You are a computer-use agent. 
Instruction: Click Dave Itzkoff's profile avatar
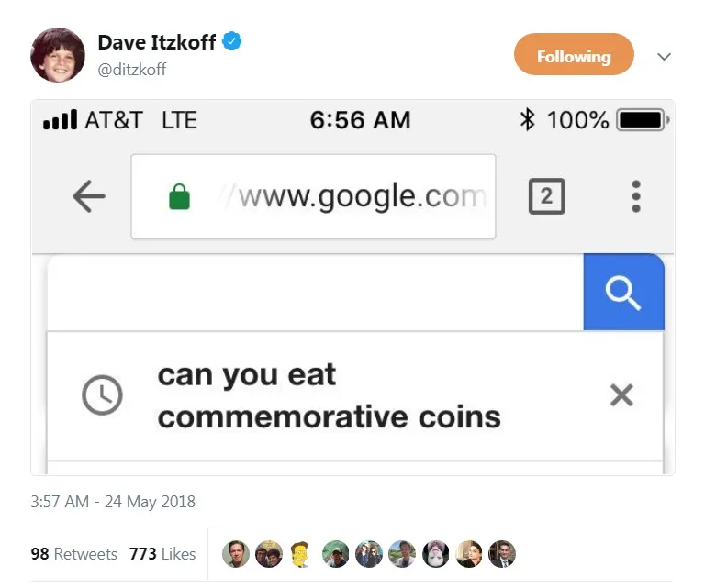click(58, 55)
